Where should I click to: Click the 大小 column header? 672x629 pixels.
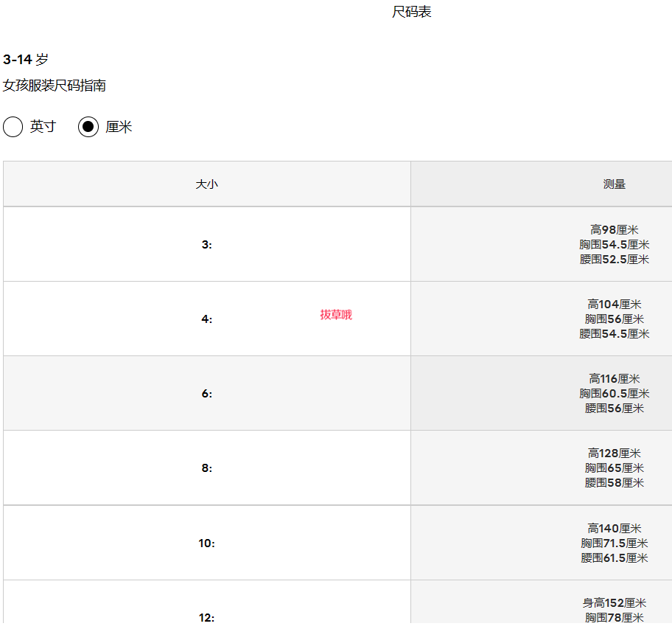(206, 184)
